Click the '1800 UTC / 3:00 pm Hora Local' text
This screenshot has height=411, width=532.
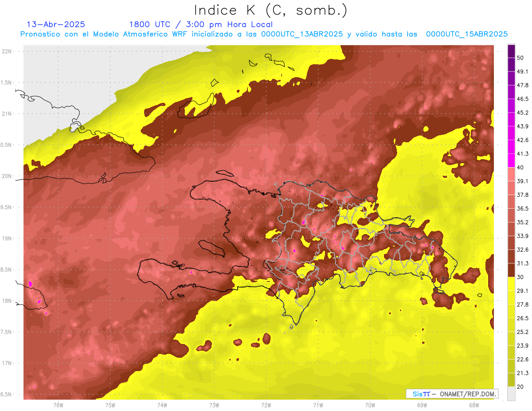click(201, 24)
